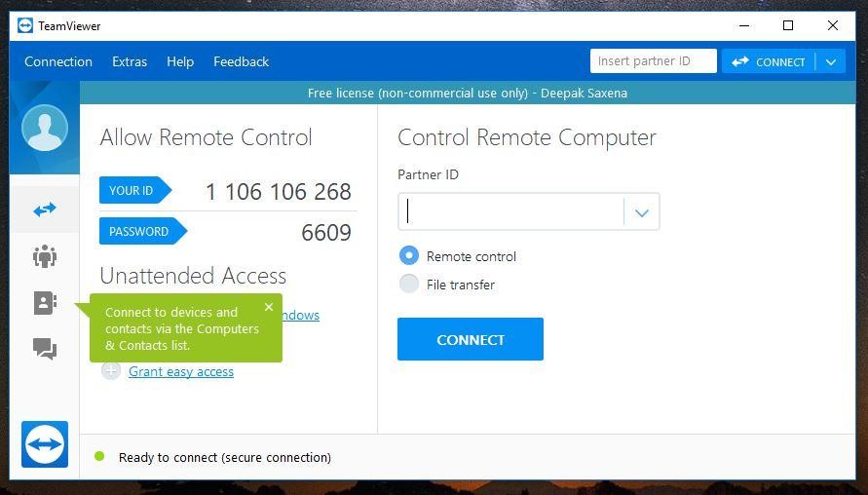Click the large blue CONNECT button
The height and width of the screenshot is (495, 868).
470,339
